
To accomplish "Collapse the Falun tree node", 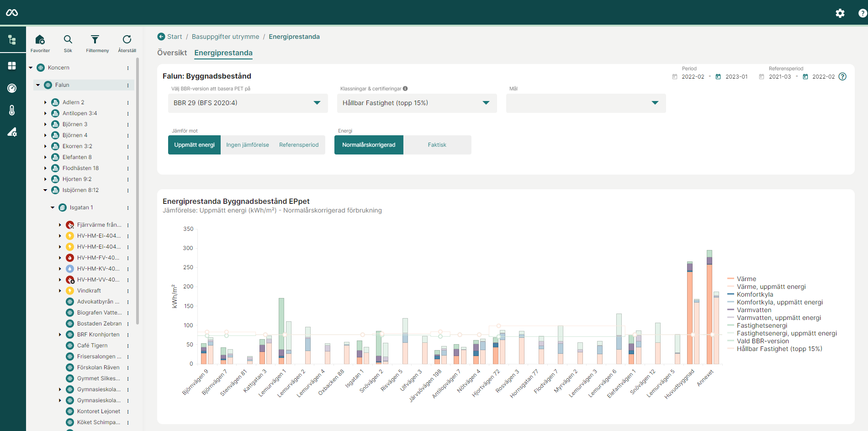I will 38,85.
